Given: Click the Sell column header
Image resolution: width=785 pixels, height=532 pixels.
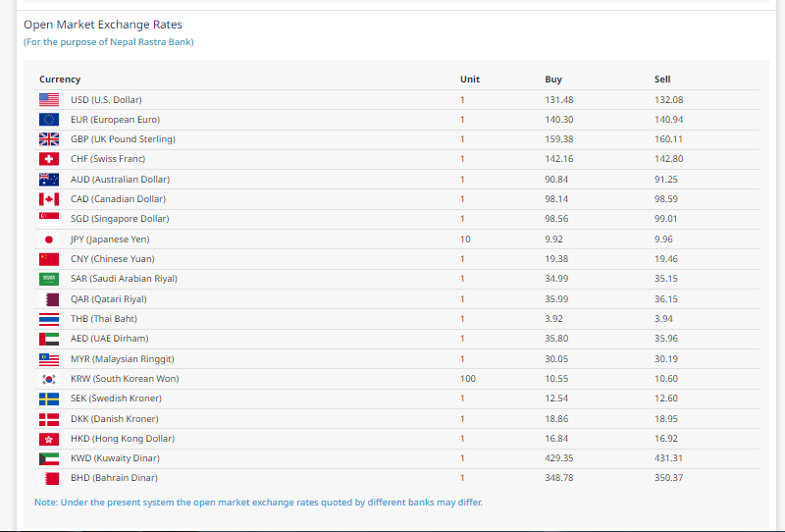Looking at the screenshot, I should point(662,80).
